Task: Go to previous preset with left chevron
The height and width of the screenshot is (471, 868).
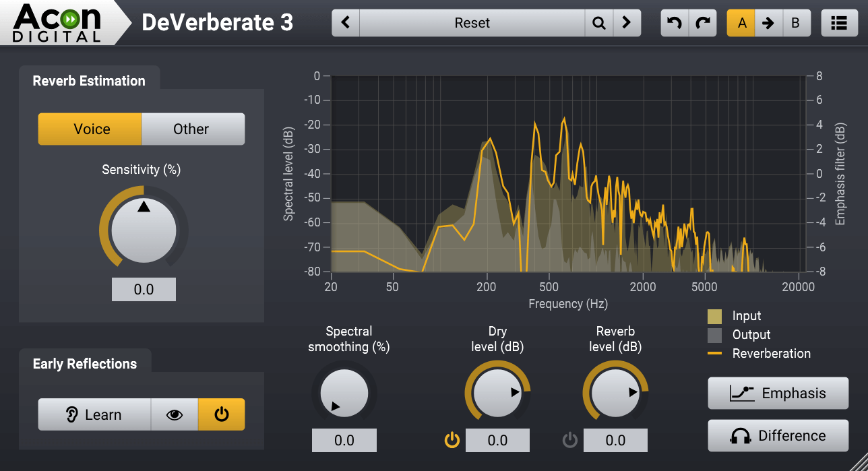Action: click(x=345, y=22)
